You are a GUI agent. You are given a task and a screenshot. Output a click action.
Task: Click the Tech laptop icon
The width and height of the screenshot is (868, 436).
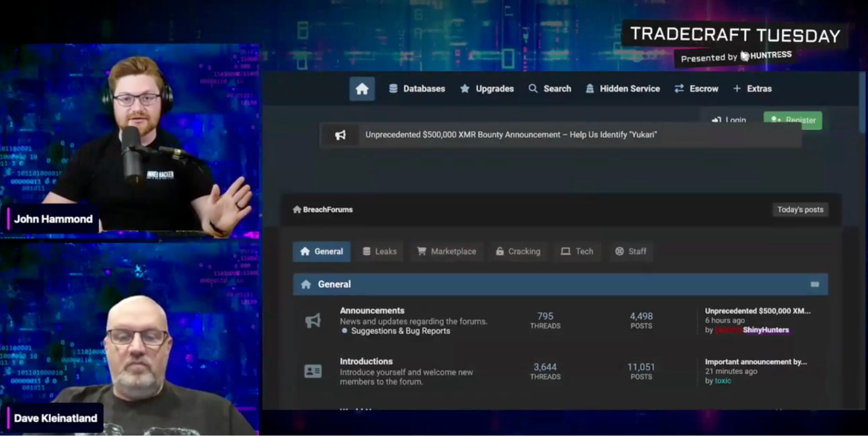pos(565,252)
